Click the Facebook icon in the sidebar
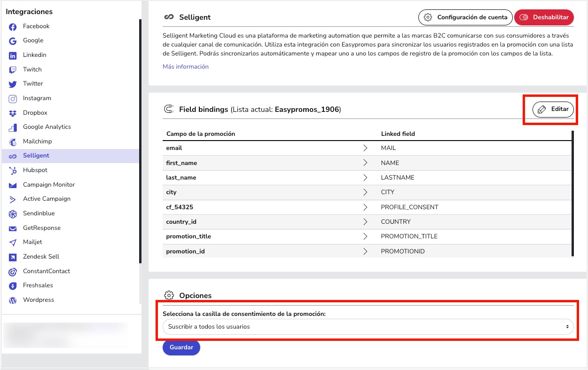588x370 pixels. coord(13,27)
